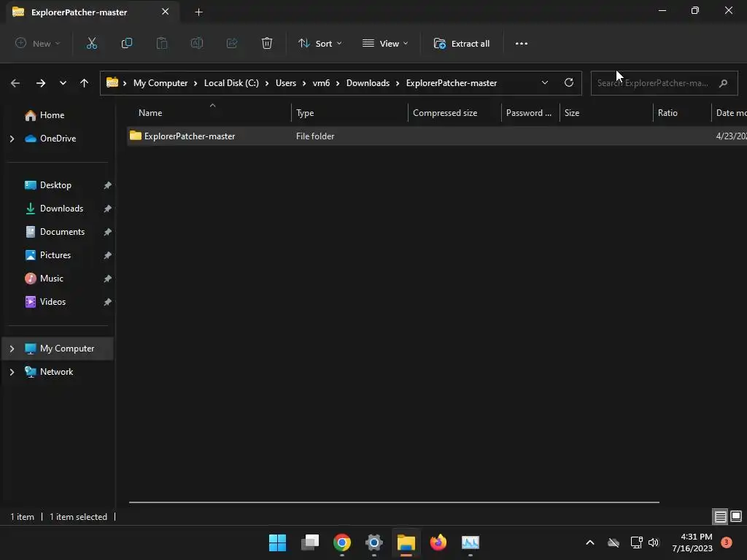The height and width of the screenshot is (560, 747).
Task: Refresh the current folder view
Action: (569, 82)
